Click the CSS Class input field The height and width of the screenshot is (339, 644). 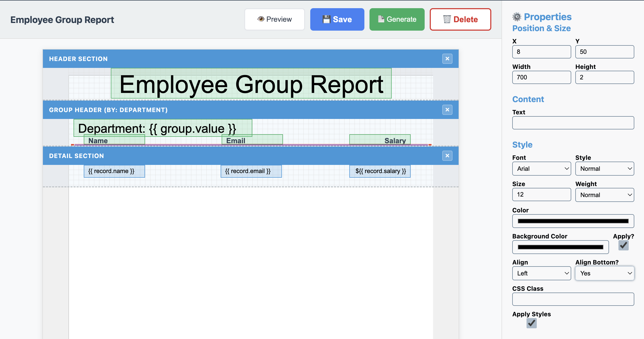[x=573, y=299]
